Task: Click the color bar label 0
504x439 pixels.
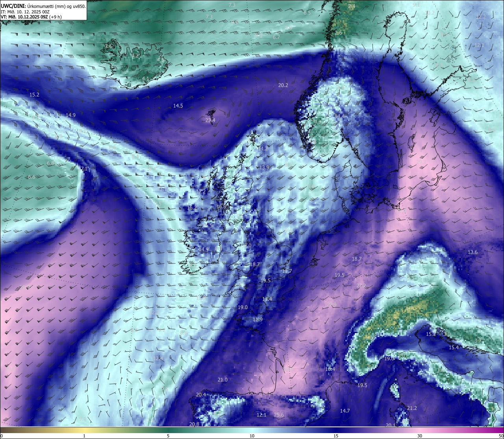Action: point(1,436)
